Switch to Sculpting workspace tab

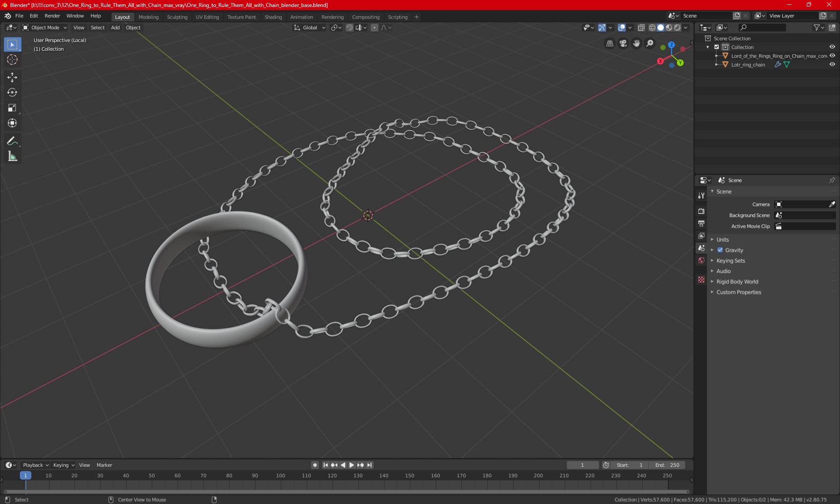(x=177, y=17)
